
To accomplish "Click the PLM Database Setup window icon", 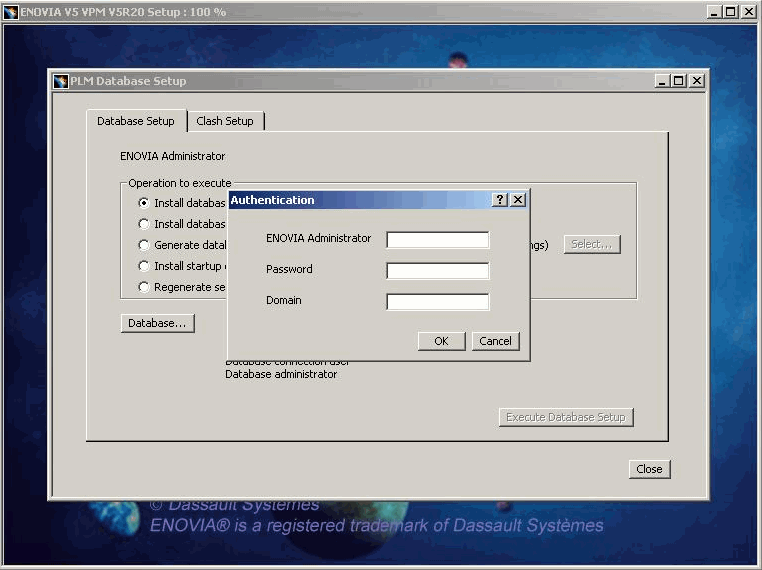I will 61,81.
